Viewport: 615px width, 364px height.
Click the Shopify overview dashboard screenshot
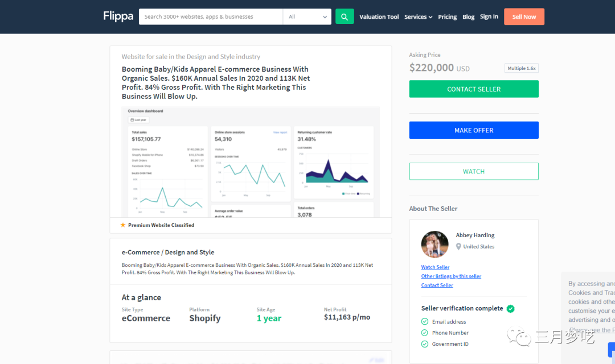pyautogui.click(x=251, y=162)
